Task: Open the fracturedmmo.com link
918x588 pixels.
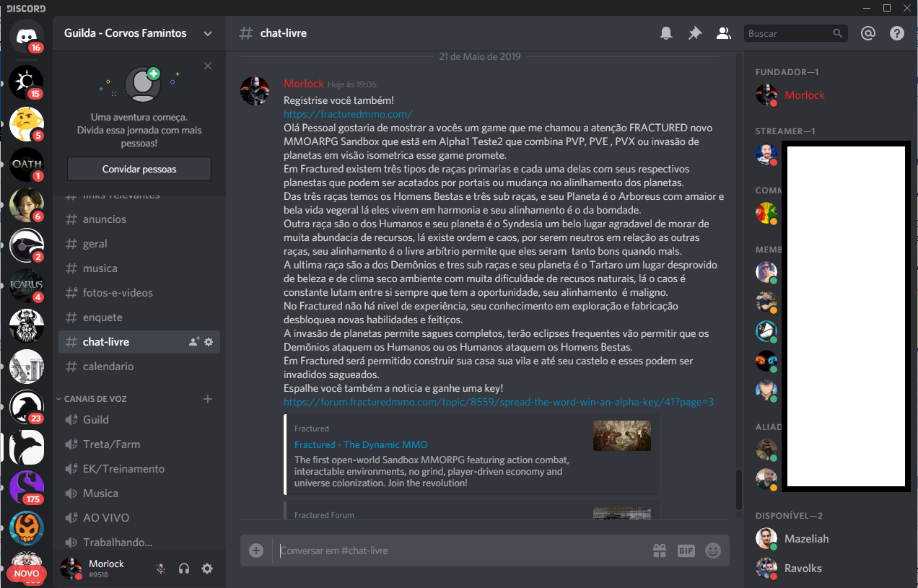Action: [348, 114]
